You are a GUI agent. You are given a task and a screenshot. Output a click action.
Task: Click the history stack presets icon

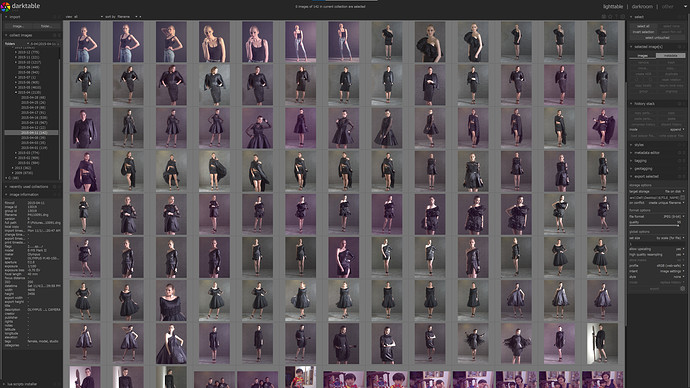[x=684, y=104]
